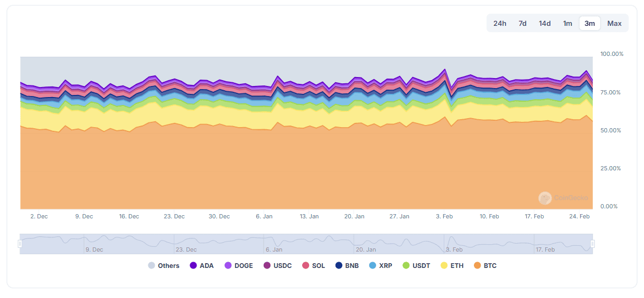
Task: Select the 1m time range
Action: click(x=567, y=23)
